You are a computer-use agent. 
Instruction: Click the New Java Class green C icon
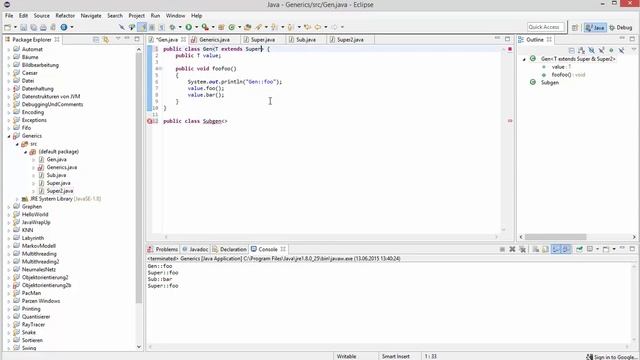pos(232,27)
